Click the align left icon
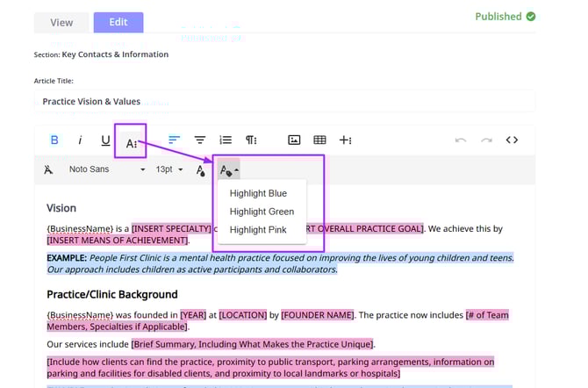The image size is (588, 388). (174, 140)
